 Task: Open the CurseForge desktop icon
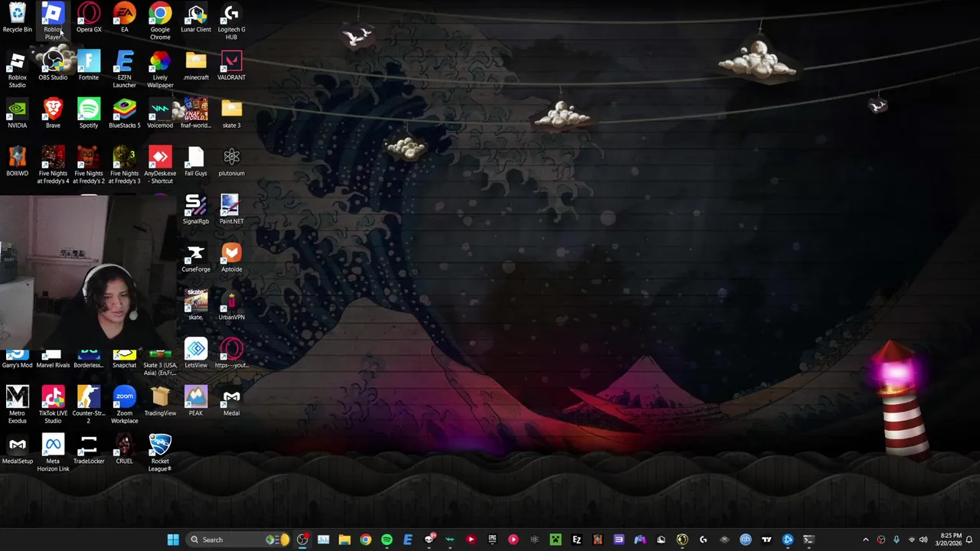tap(196, 258)
